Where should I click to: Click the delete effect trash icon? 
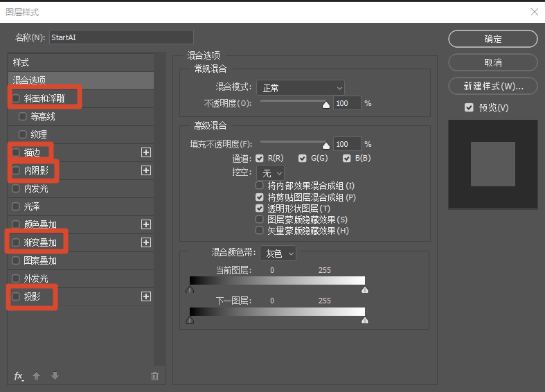tap(154, 376)
